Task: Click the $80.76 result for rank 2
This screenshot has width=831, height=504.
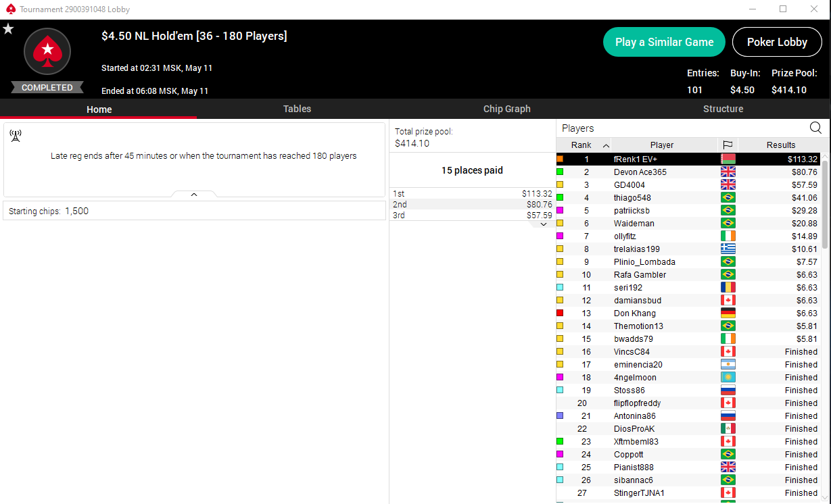Action: [804, 172]
